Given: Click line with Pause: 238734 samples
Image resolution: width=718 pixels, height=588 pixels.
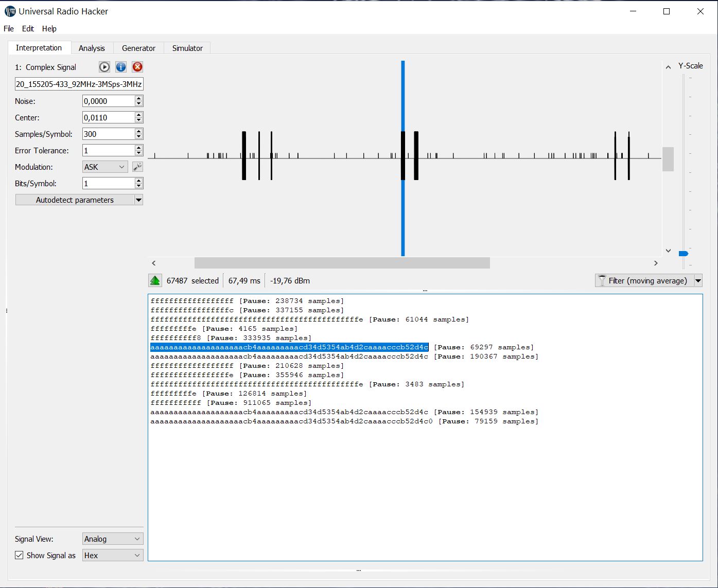Looking at the screenshot, I should (247, 301).
